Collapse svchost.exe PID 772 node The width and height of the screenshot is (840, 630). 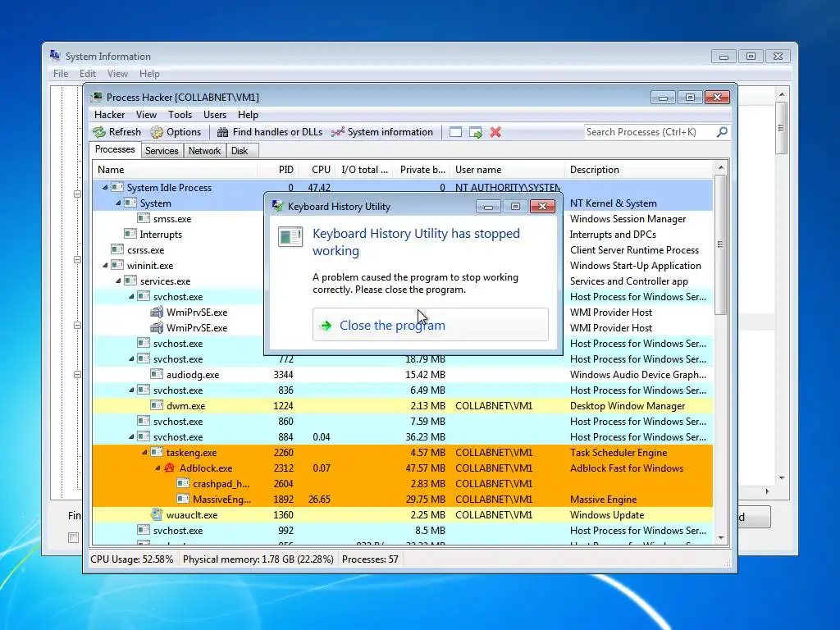[x=131, y=359]
